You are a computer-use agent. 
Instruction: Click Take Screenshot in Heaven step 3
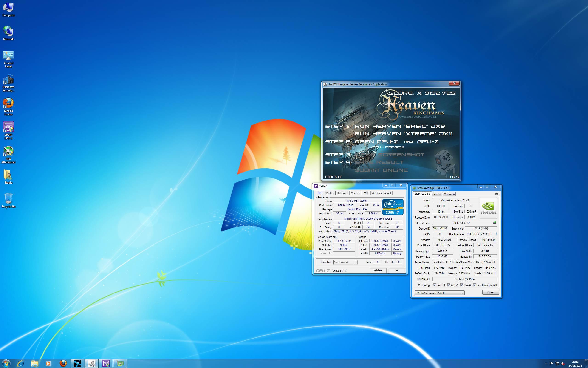390,155
